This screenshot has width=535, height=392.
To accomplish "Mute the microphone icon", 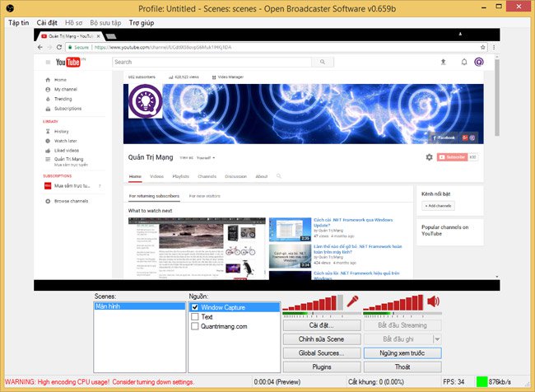I will click(352, 301).
